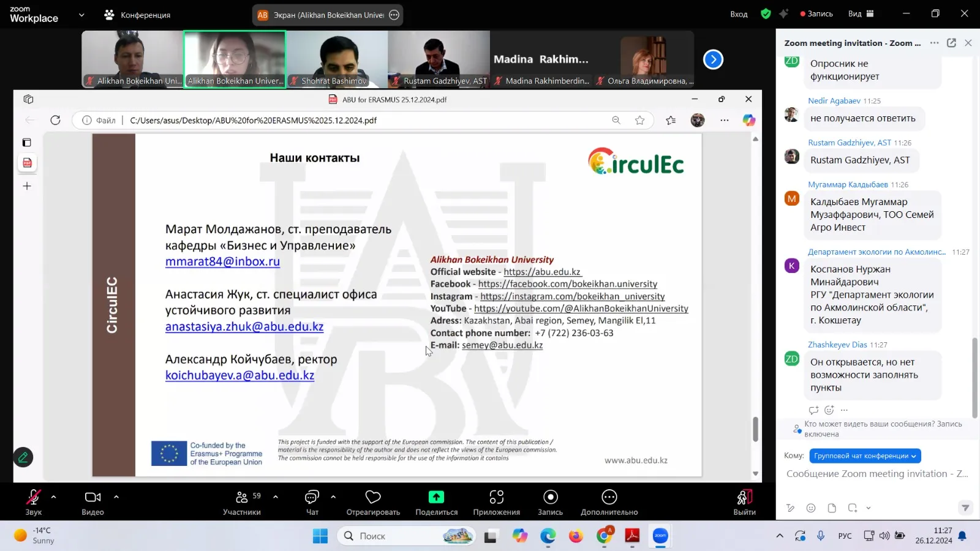Click the chat message input field
Viewport: 980px width, 551px height.
tap(876, 474)
